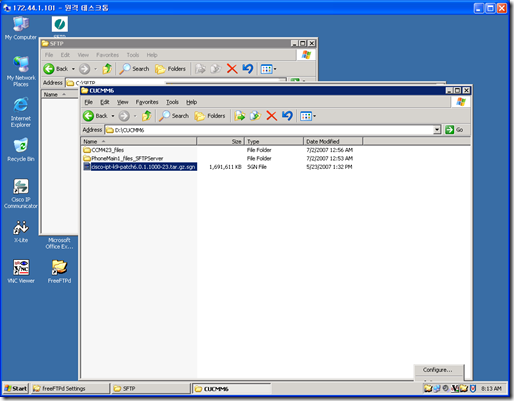This screenshot has height=401, width=514.
Task: Open the Microsoft Office Ex... desktop shortcut
Action: [x=59, y=243]
